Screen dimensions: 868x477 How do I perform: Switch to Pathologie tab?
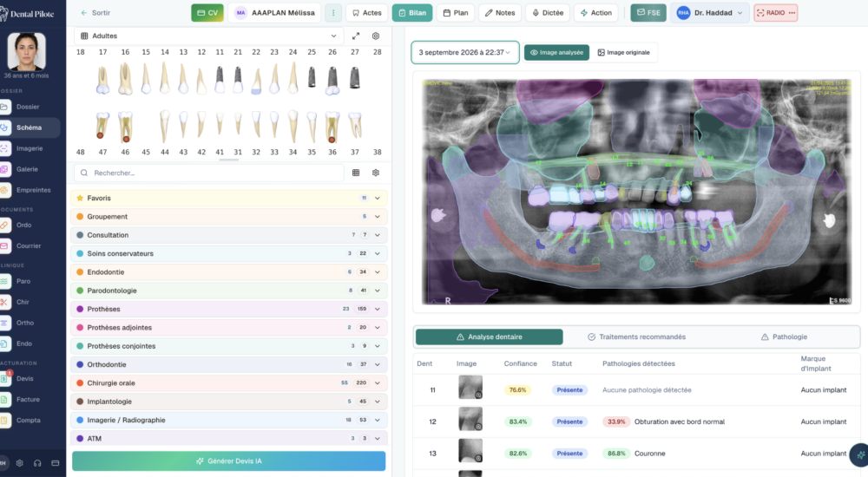click(784, 337)
